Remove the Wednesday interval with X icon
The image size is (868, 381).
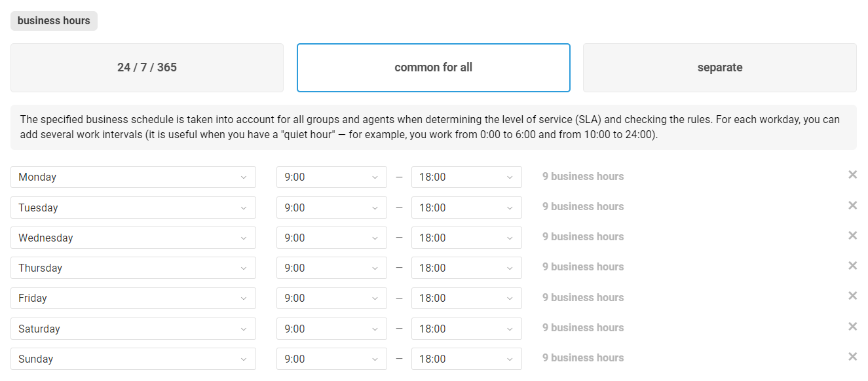[852, 236]
